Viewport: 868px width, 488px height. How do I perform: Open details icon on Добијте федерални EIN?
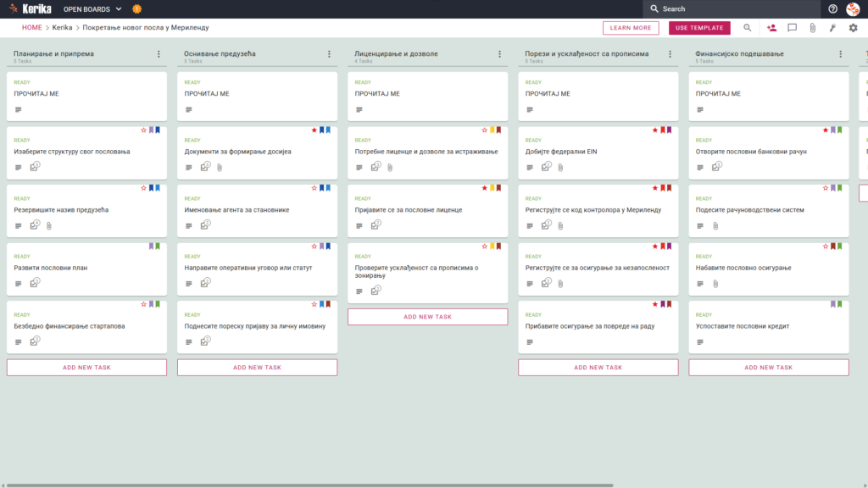530,168
